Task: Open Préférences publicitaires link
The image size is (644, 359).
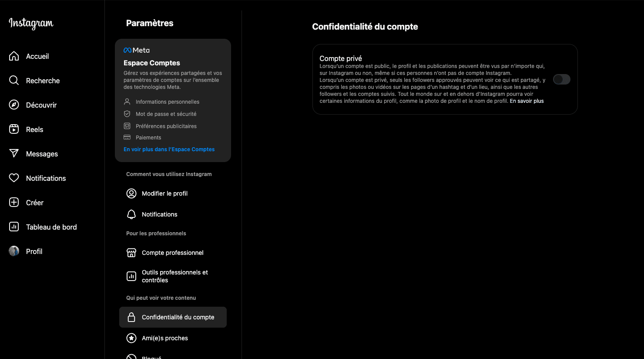Action: (166, 126)
